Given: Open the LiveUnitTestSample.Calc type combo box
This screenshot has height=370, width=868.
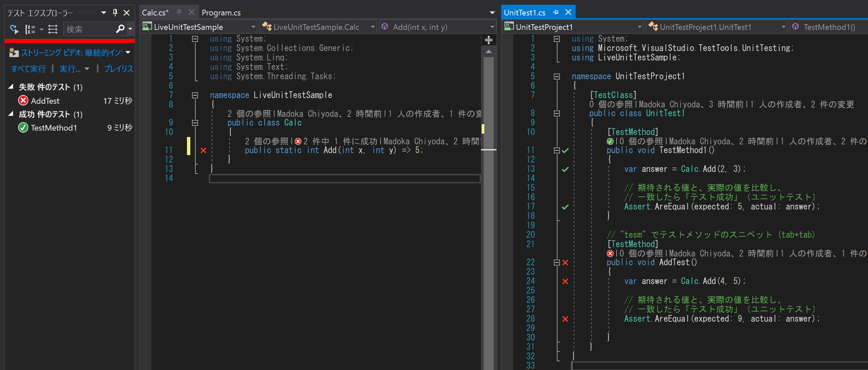Looking at the screenshot, I should 318,27.
